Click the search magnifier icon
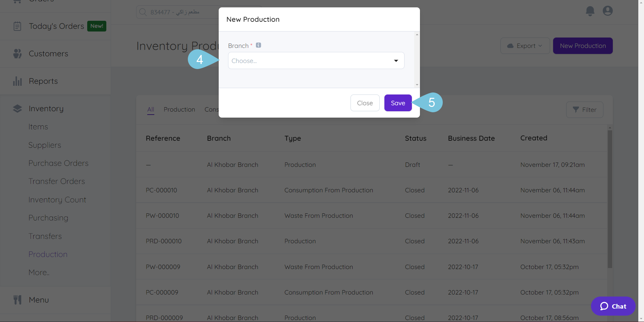Image resolution: width=644 pixels, height=322 pixels. [143, 12]
